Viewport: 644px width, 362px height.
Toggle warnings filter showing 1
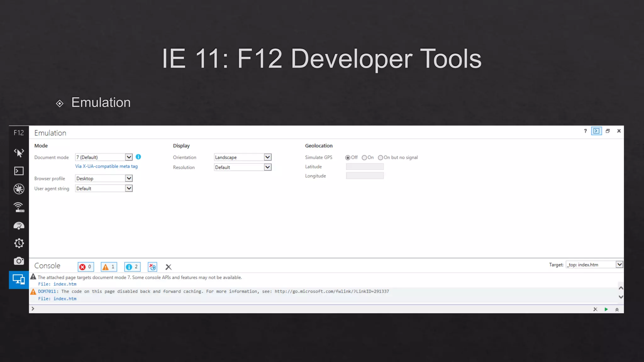(x=109, y=267)
